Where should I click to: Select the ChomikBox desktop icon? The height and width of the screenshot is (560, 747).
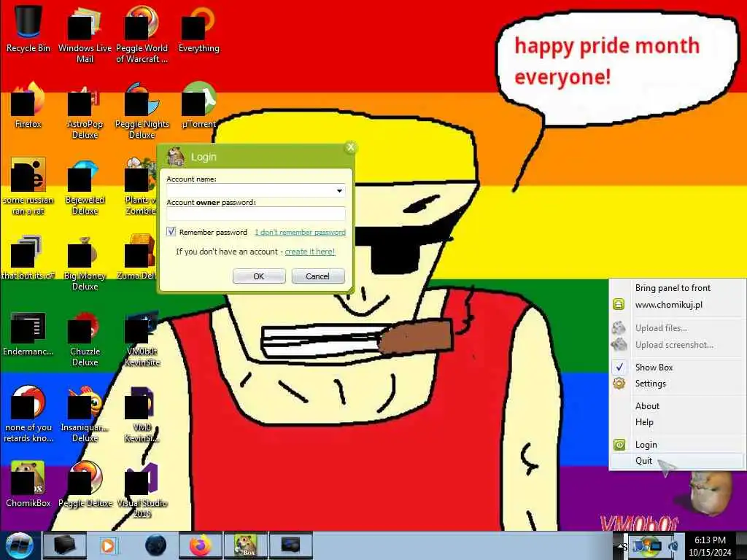28,484
